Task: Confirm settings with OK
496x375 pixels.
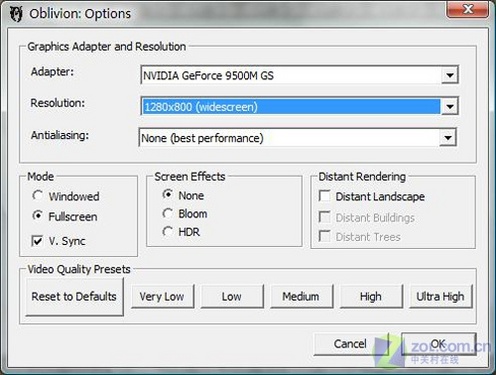Action: coord(438,344)
